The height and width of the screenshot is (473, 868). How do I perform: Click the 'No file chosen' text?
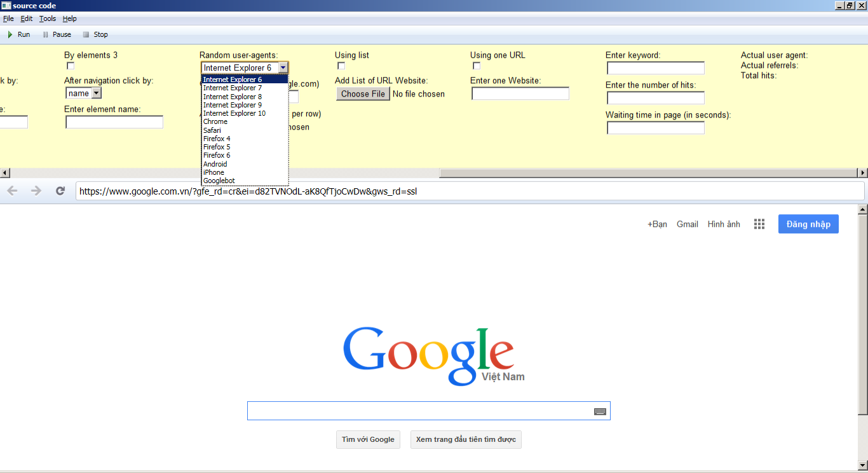419,94
